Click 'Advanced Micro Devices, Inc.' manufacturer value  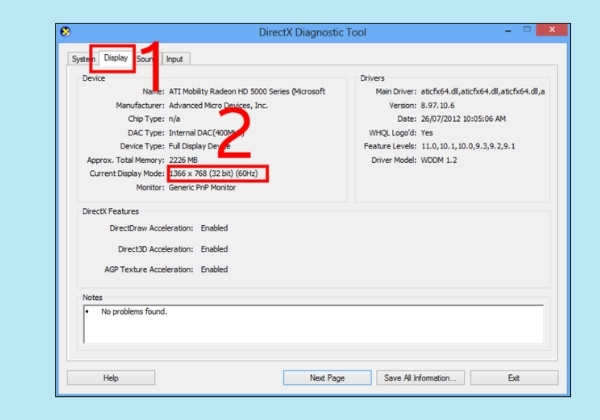218,105
